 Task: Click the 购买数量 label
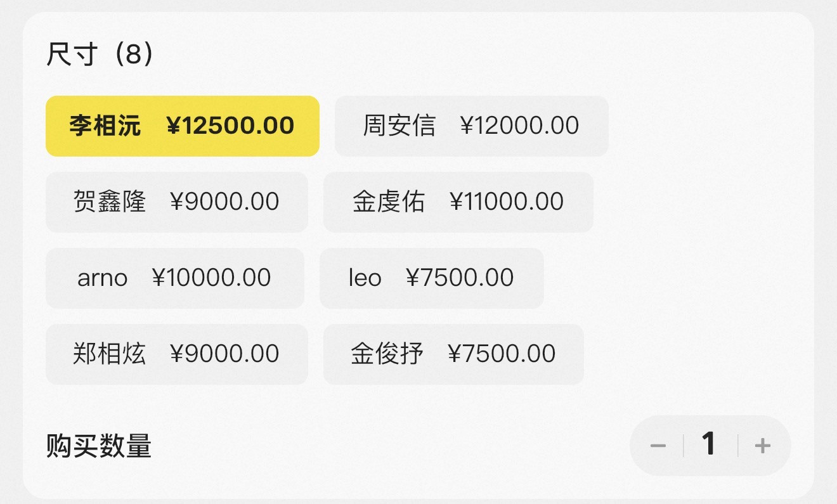pyautogui.click(x=99, y=446)
